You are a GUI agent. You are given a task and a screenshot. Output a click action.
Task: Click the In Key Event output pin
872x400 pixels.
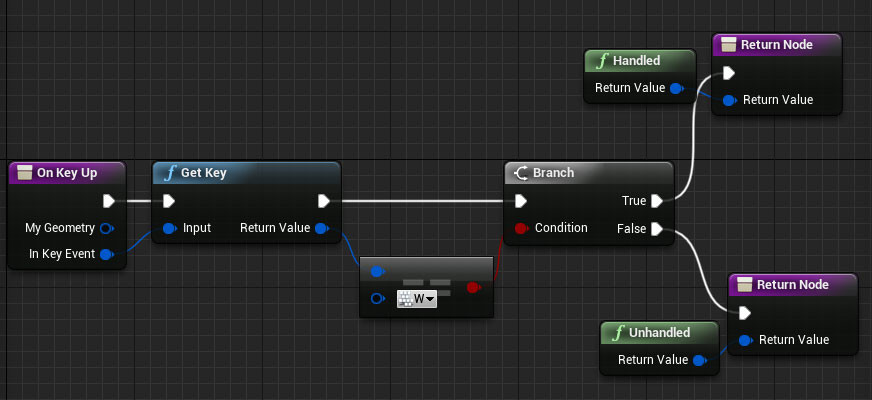[x=106, y=254]
